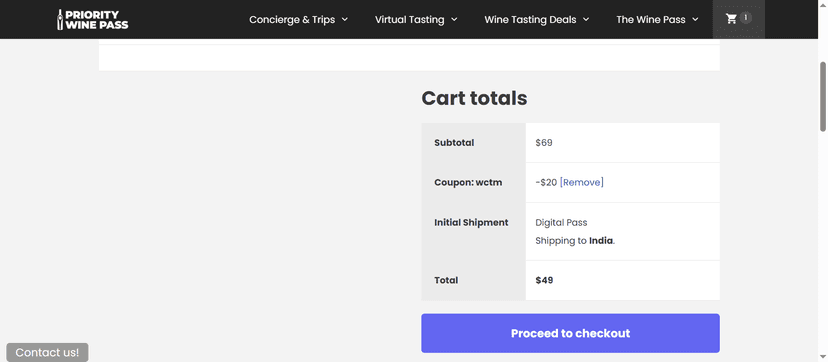Expand the Concierge & Trips chevron

pyautogui.click(x=345, y=20)
